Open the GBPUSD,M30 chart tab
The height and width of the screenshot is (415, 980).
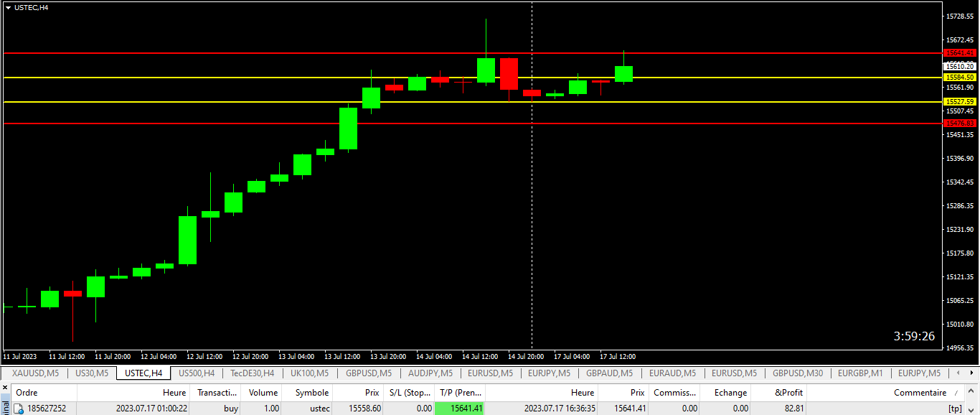coord(798,373)
